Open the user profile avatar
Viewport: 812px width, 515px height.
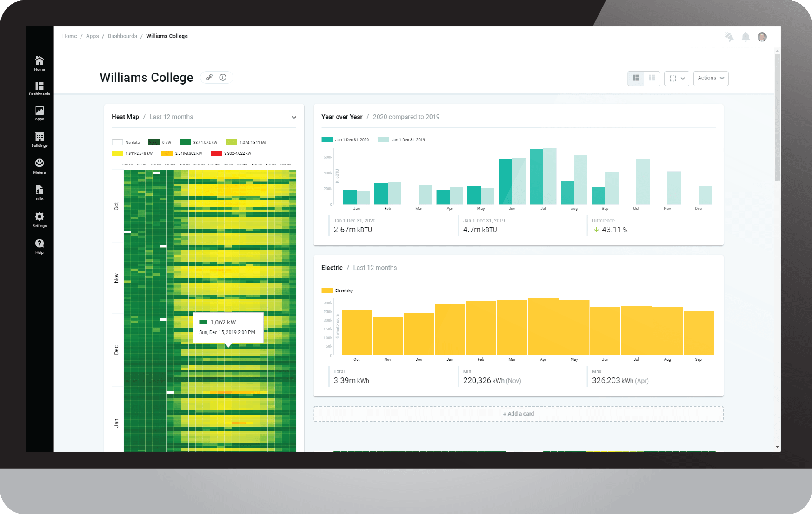coord(762,37)
